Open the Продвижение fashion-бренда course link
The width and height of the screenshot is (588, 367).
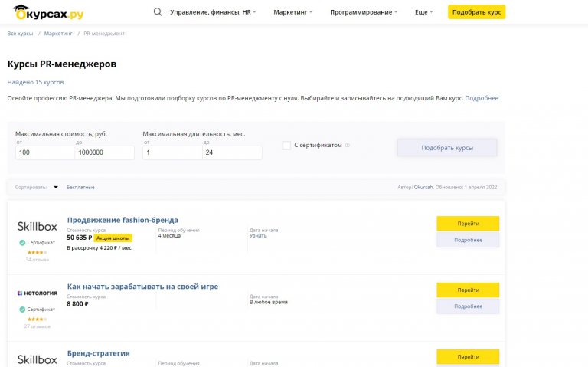tap(122, 220)
